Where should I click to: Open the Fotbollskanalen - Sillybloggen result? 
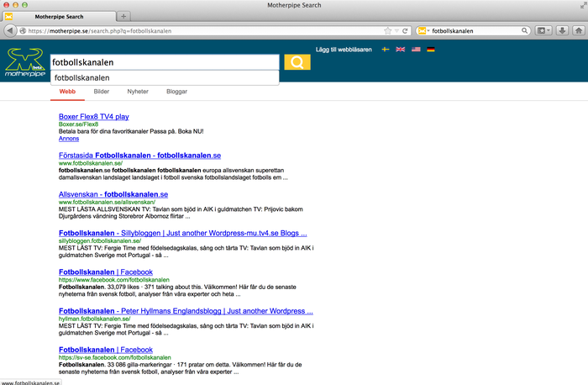[x=182, y=233]
